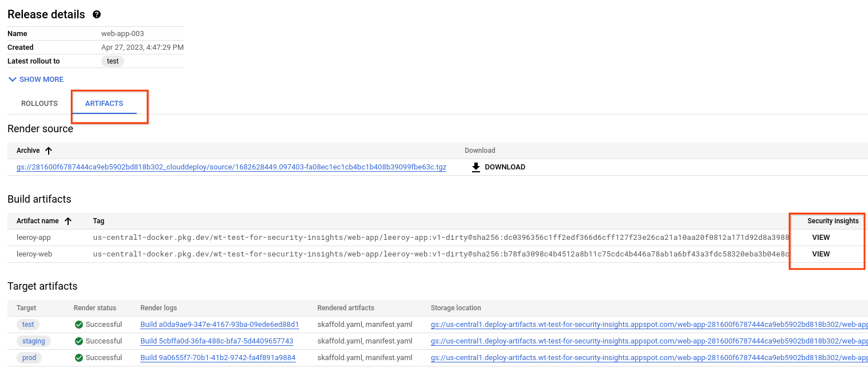Open Build a0da9ae9 render logs

coord(219,324)
